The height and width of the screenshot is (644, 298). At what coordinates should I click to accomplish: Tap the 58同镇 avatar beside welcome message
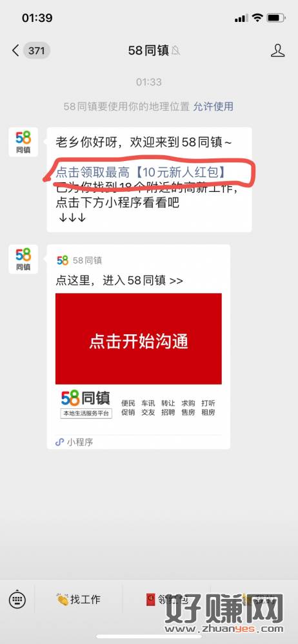tap(23, 142)
